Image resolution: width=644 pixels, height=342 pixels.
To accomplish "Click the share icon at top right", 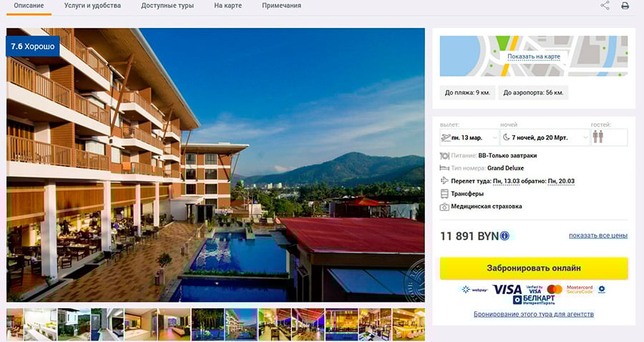I will (x=605, y=5).
